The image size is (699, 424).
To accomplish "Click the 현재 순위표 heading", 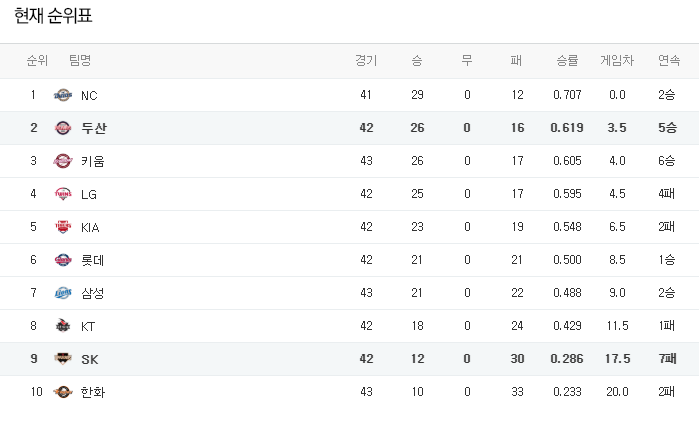I will pos(60,15).
